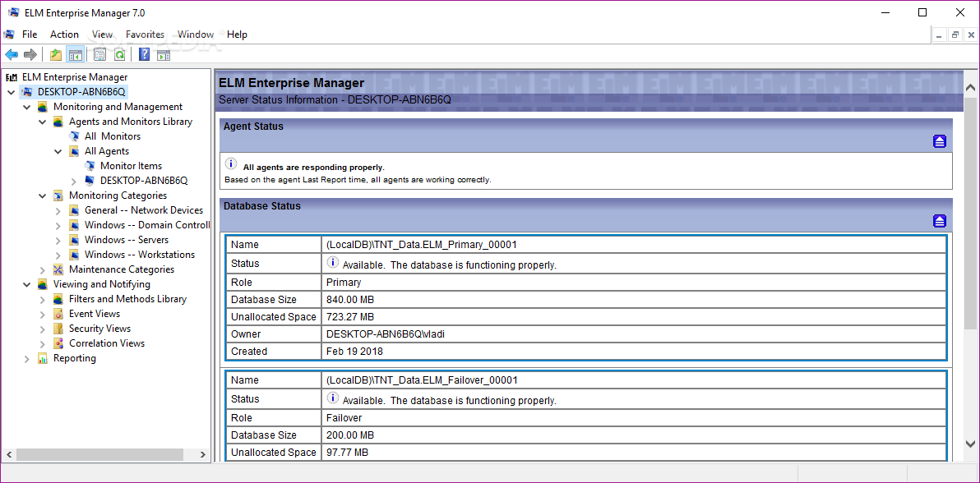
Task: Go back with the blue arrow
Action: point(12,55)
